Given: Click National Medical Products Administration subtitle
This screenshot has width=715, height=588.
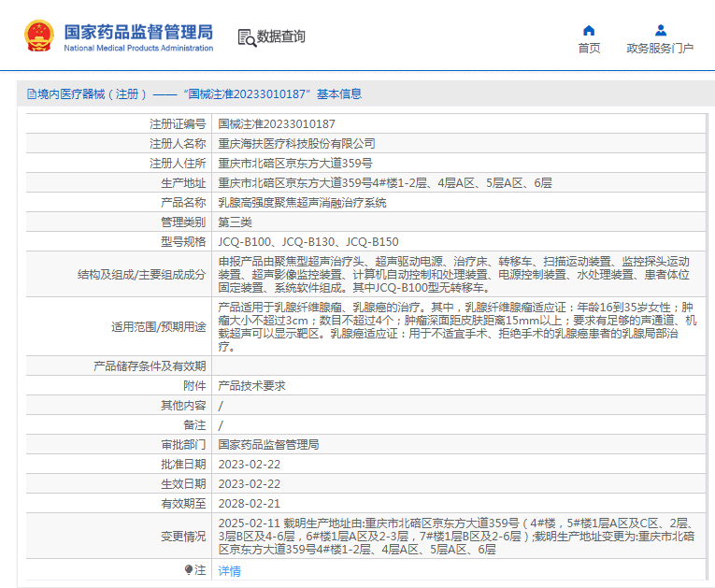Looking at the screenshot, I should [138, 48].
